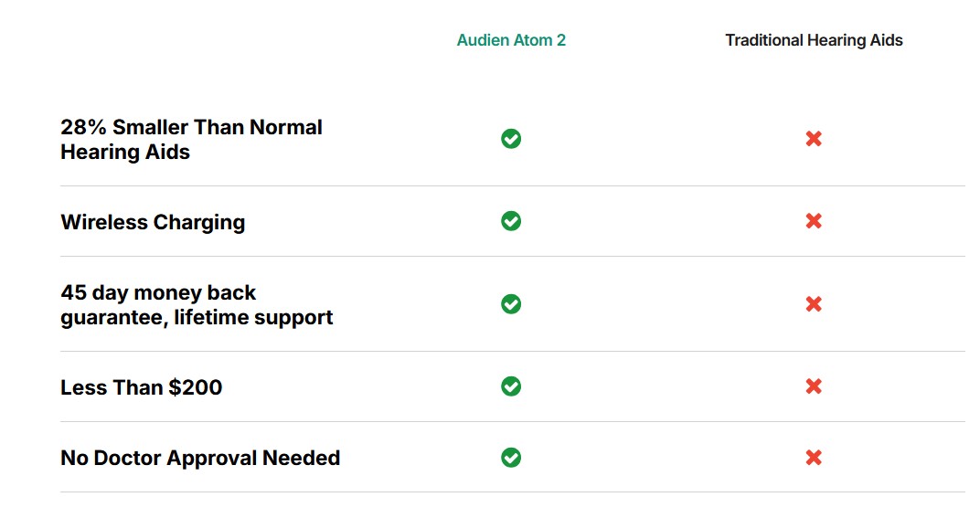This screenshot has width=980, height=518.
Task: Click the Wireless Charging feature label
Action: [153, 222]
